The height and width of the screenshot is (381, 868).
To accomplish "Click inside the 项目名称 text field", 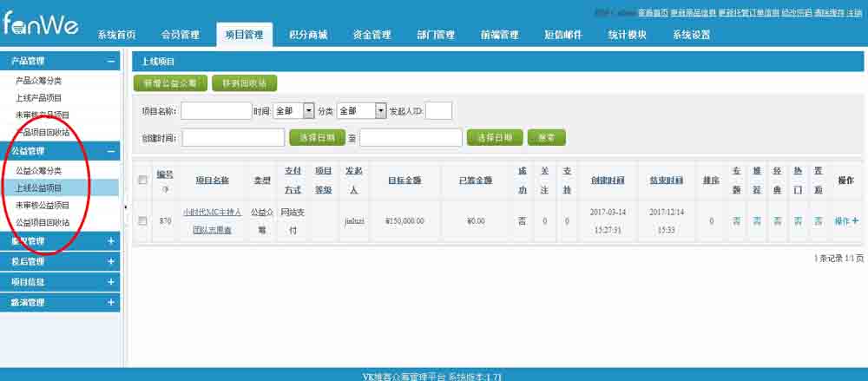I will click(x=216, y=111).
